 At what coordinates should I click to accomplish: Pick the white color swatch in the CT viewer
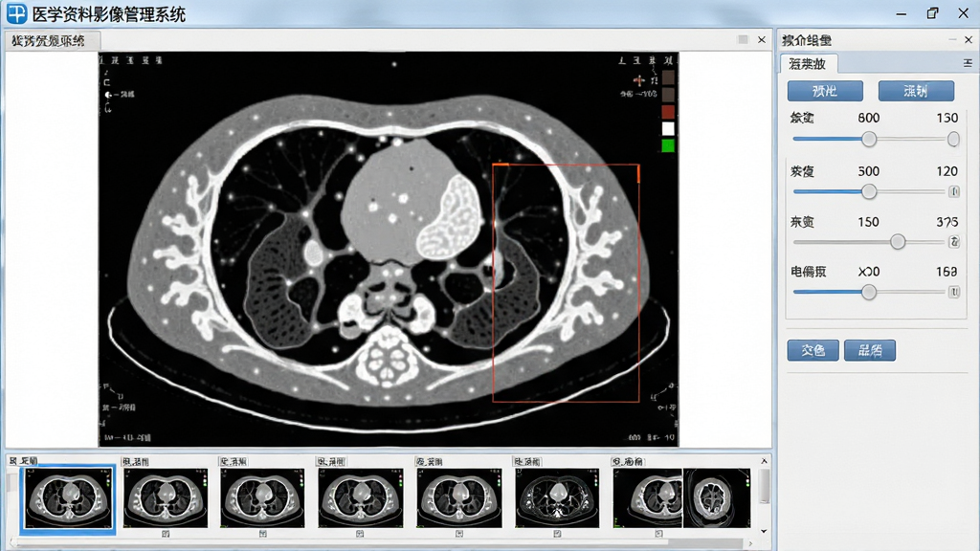[x=668, y=129]
